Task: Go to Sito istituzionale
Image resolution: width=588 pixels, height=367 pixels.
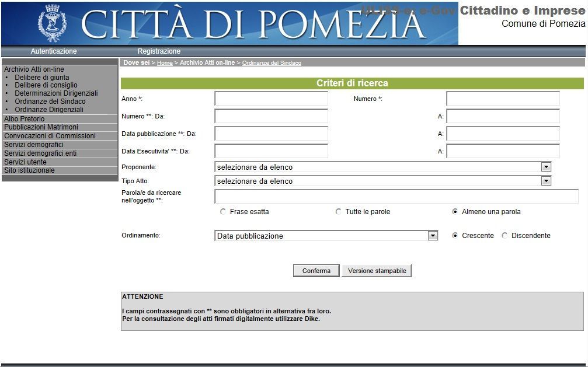Action: pos(29,170)
